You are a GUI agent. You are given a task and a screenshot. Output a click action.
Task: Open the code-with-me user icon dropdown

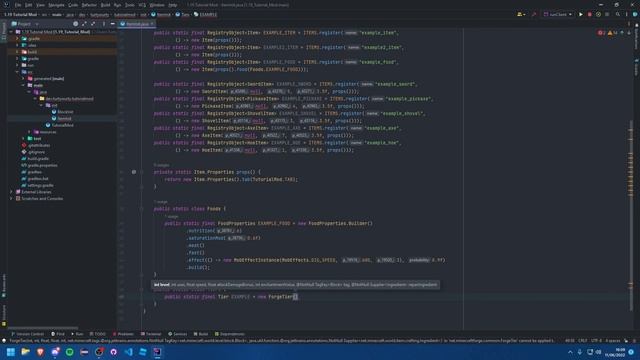(x=521, y=14)
